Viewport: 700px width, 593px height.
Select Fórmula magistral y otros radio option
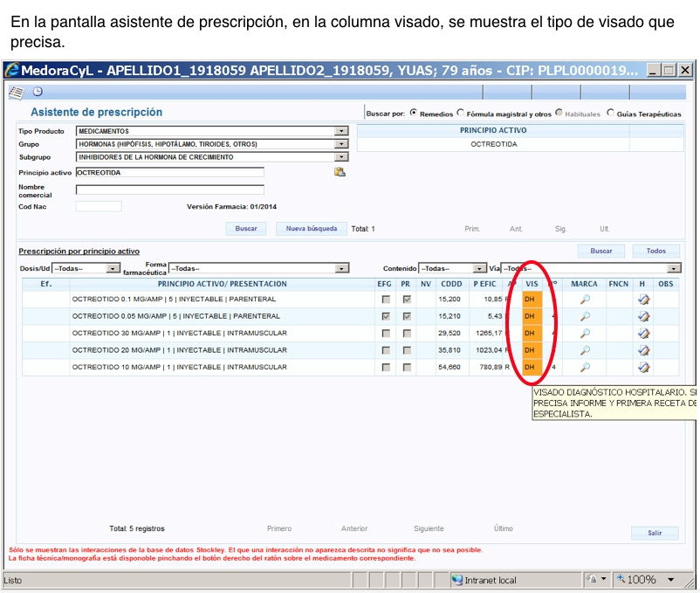click(x=460, y=114)
